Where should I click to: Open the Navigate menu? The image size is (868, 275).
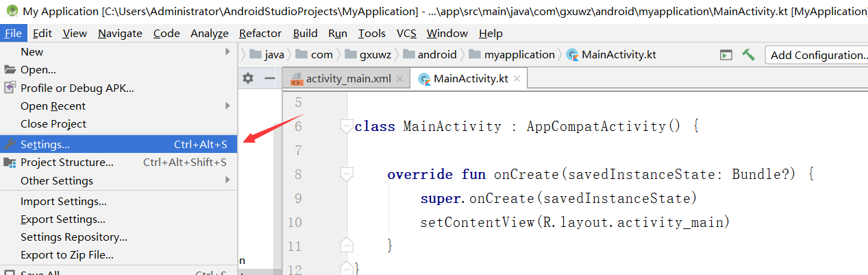(120, 33)
